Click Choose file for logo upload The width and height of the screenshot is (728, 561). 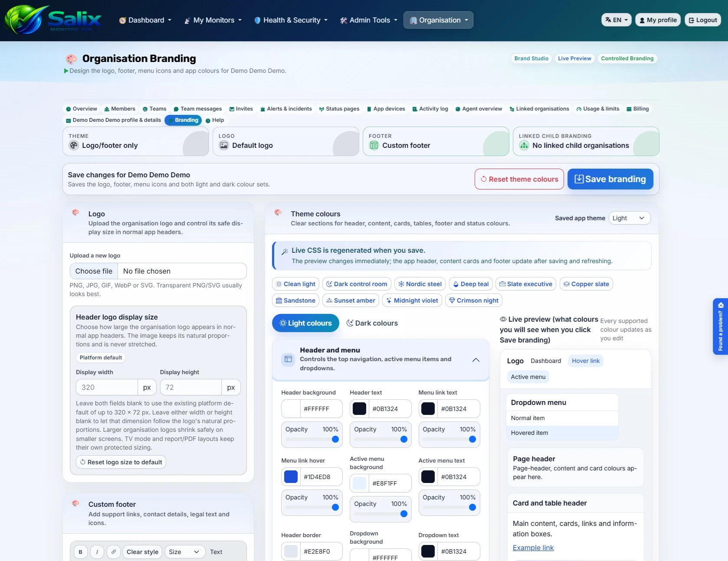94,271
